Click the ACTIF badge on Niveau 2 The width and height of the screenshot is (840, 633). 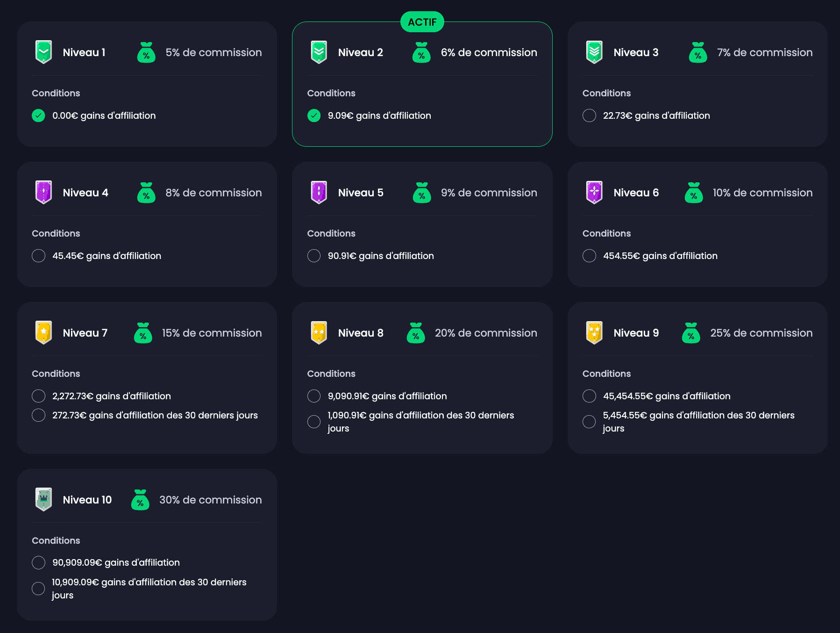[422, 22]
